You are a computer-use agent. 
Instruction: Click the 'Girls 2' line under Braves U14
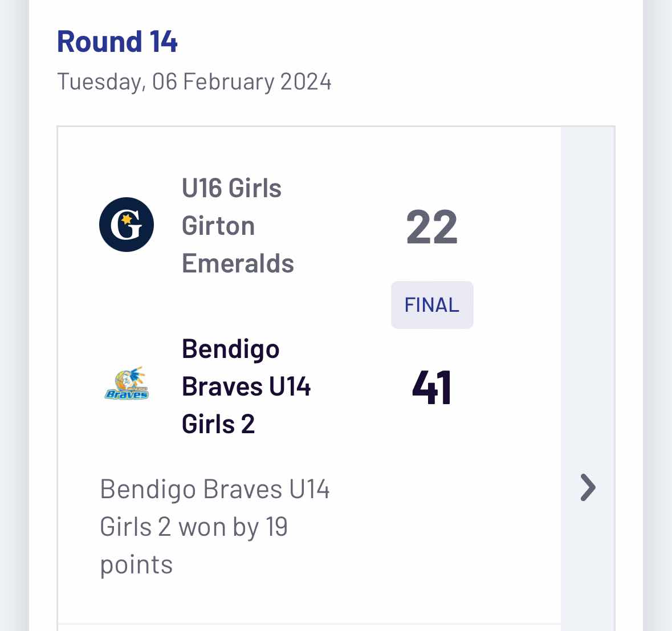pos(218,424)
